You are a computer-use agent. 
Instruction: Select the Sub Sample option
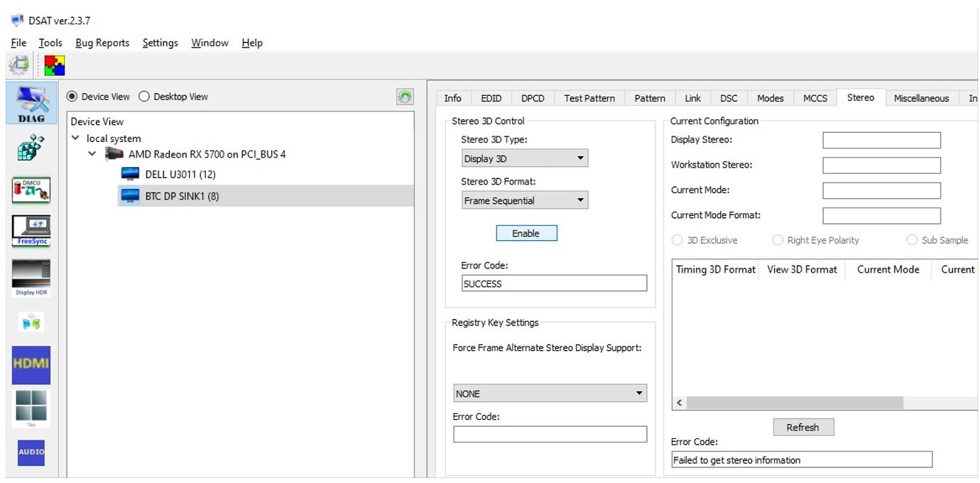tap(912, 240)
